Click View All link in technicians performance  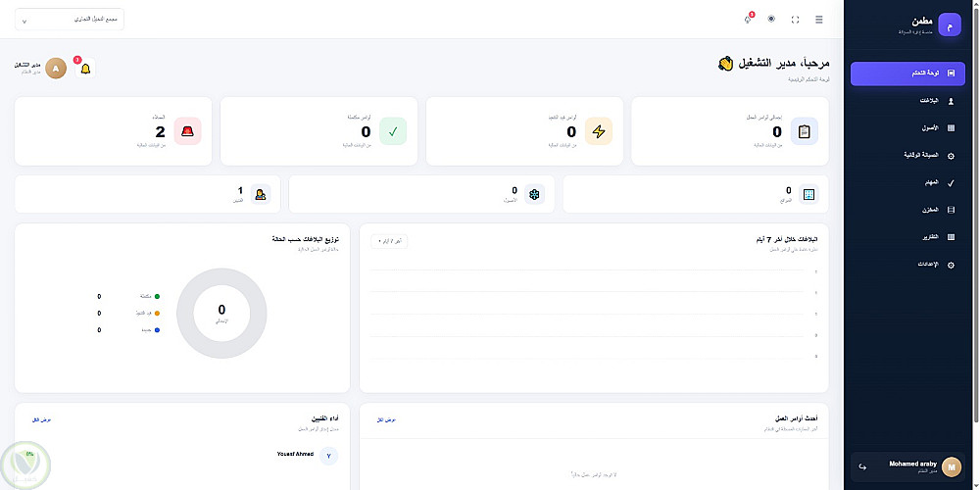point(41,420)
